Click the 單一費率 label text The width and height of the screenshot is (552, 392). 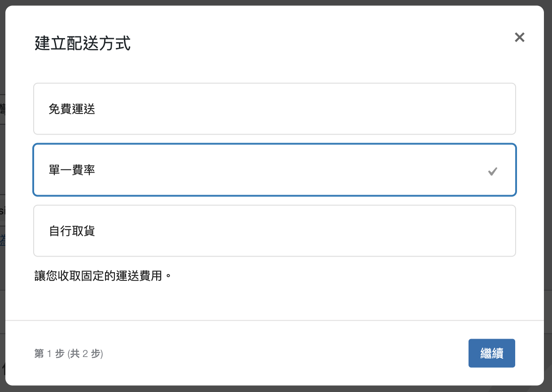click(72, 170)
